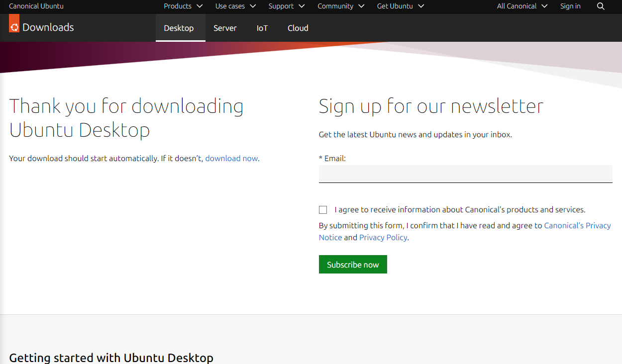Click the Sign in link
Screen dimensions: 622x364
(x=570, y=6)
